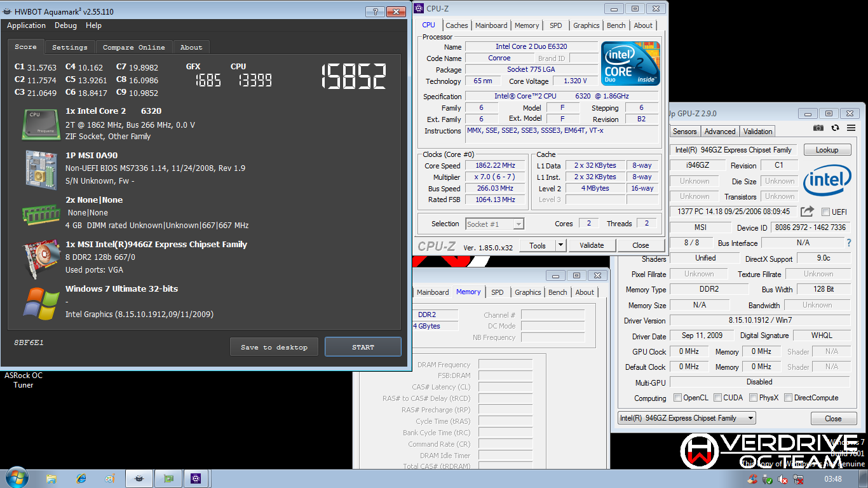This screenshot has height=488, width=868.
Task: Click the volume muted tray icon
Action: pos(783,479)
